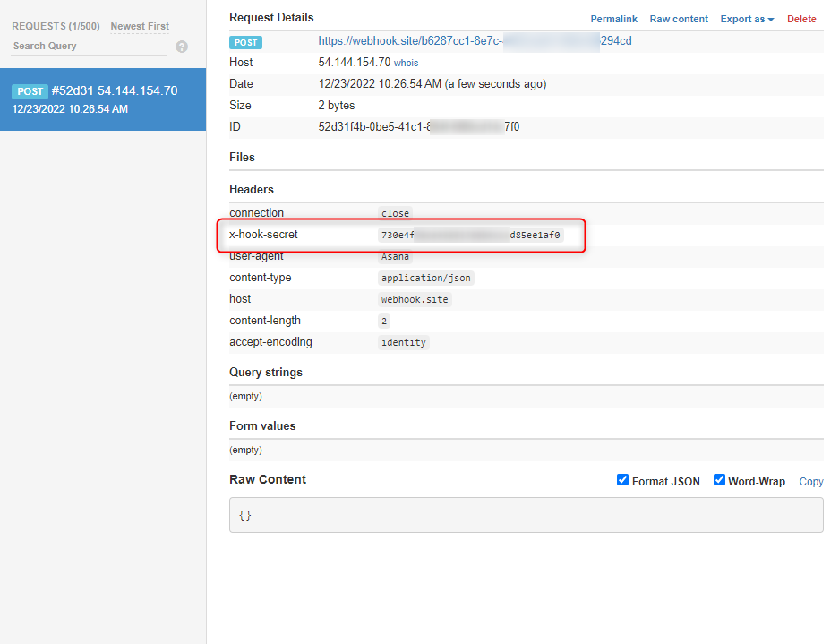This screenshot has width=839, height=644.
Task: Toggle the Word-Wrap checkbox
Action: coord(719,480)
